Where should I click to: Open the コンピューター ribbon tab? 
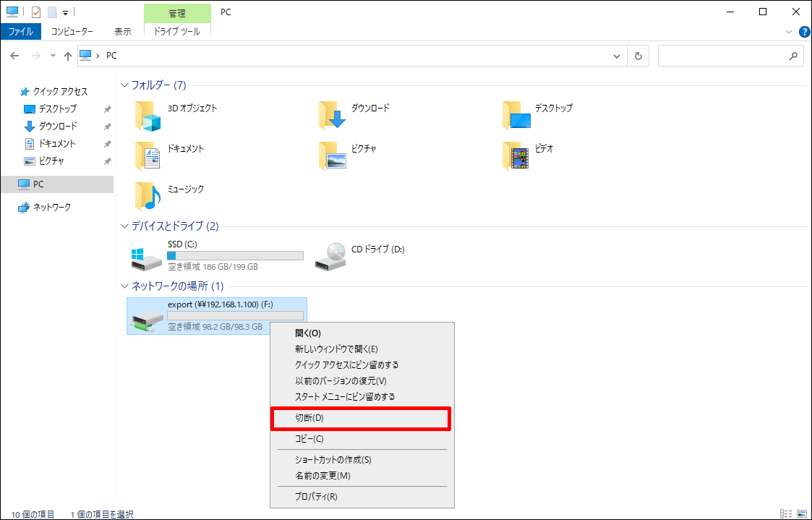[72, 32]
